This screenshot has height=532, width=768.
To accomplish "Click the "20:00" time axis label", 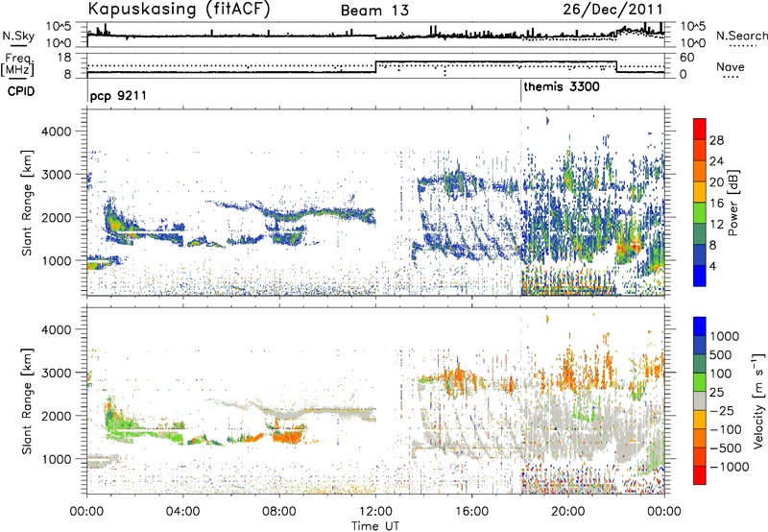I will (x=568, y=512).
